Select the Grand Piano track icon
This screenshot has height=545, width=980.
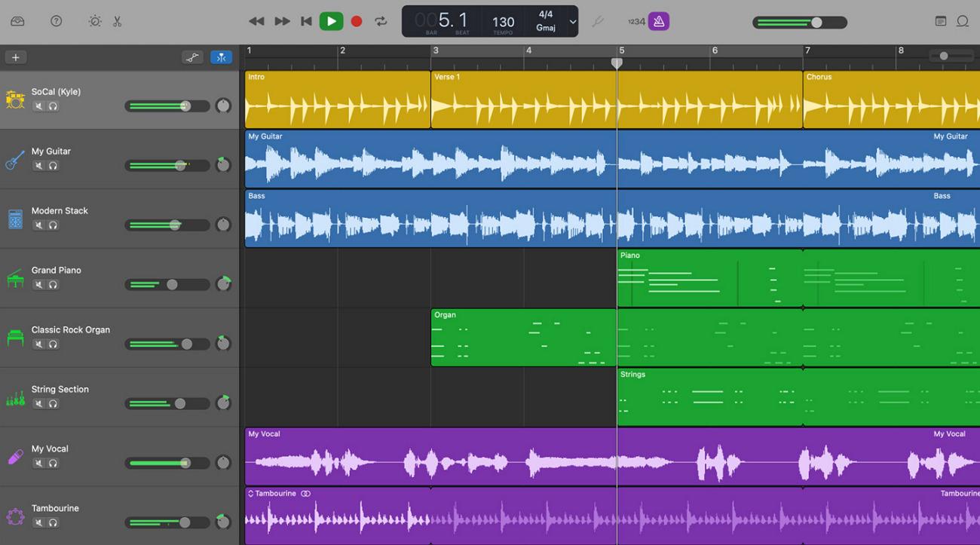point(15,278)
